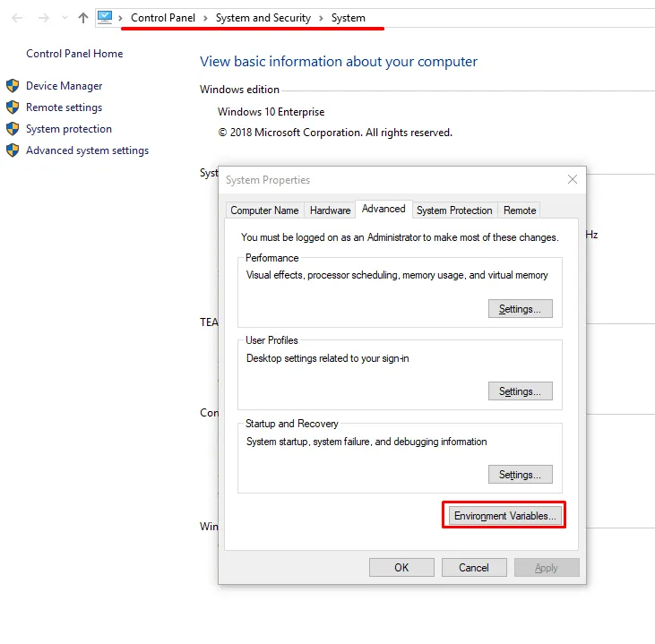The height and width of the screenshot is (644, 655).
Task: Open Device Manager link
Action: (64, 86)
